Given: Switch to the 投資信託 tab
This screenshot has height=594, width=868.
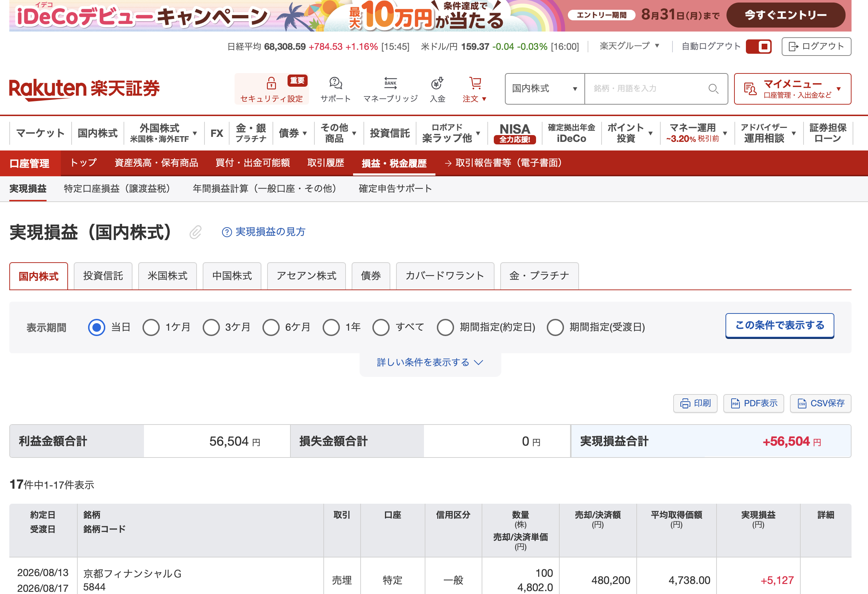Looking at the screenshot, I should coord(103,276).
